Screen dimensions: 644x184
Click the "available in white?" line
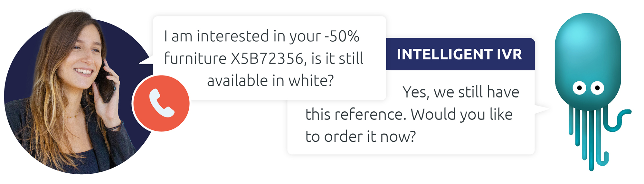(x=270, y=81)
